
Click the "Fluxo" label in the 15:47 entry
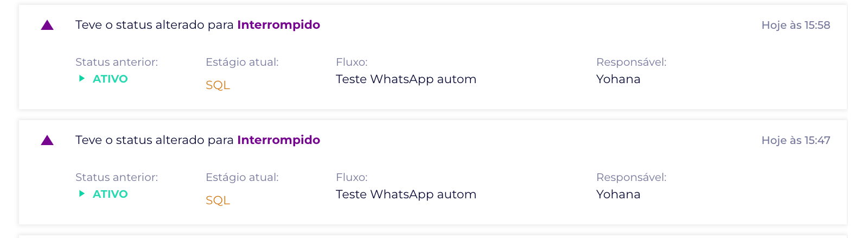pyautogui.click(x=352, y=178)
